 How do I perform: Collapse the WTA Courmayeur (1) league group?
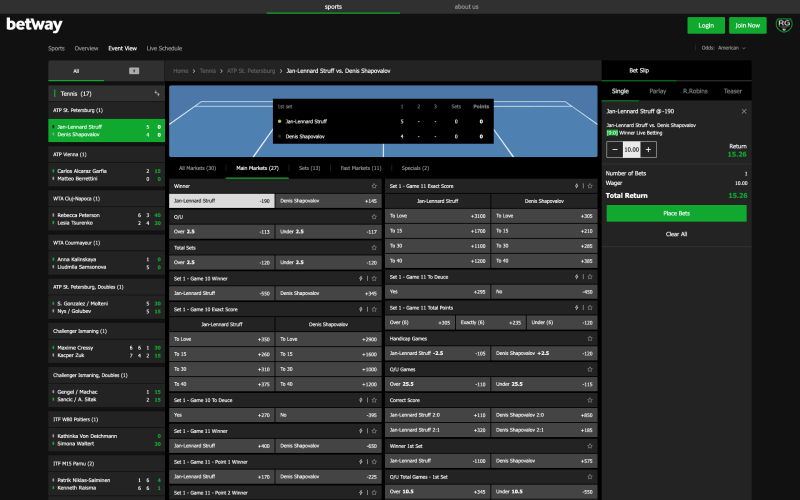pos(106,243)
